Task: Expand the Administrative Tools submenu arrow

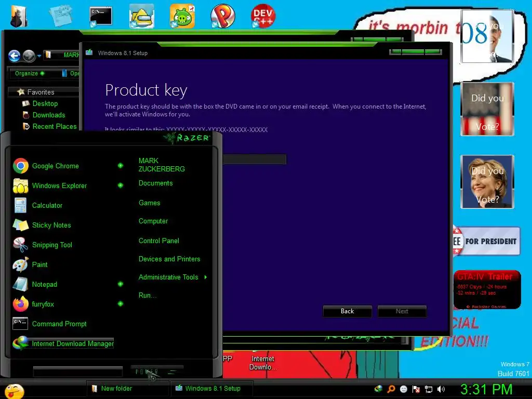Action: click(x=206, y=277)
